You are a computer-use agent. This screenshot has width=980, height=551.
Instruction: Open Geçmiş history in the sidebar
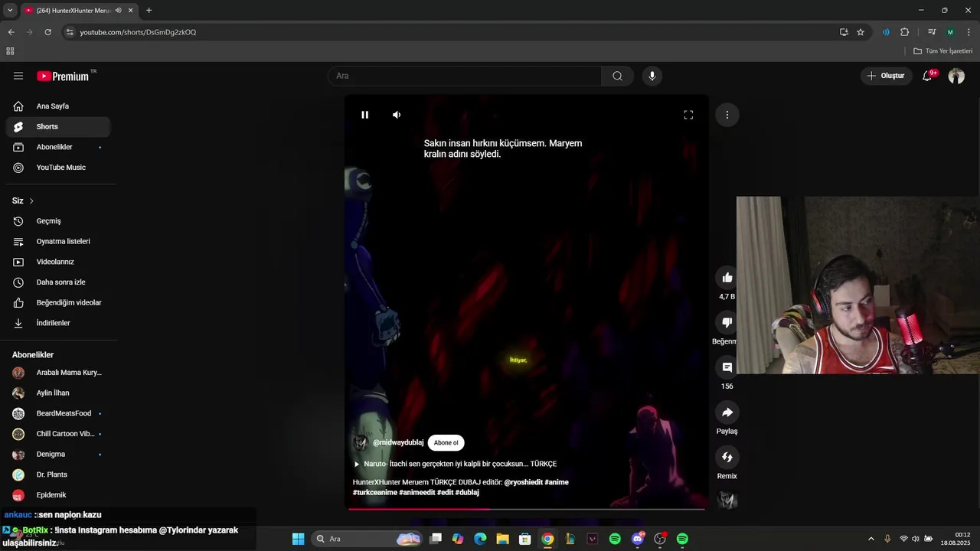point(58,221)
